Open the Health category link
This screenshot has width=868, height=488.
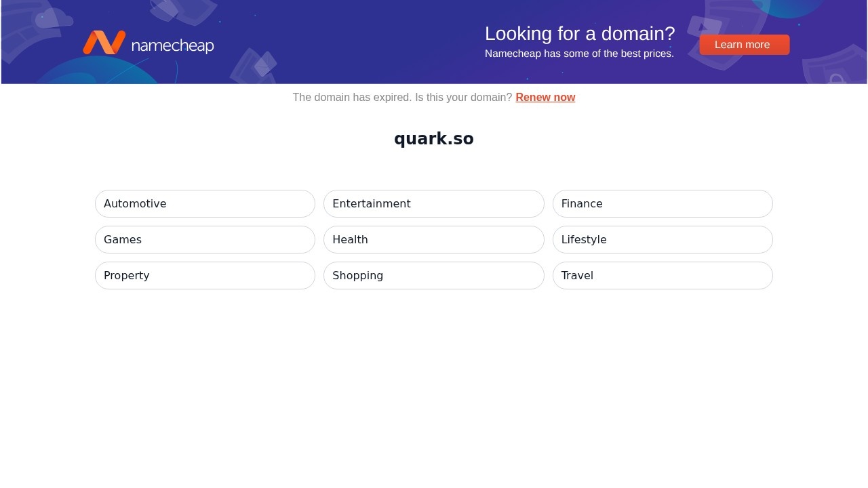[x=433, y=239]
